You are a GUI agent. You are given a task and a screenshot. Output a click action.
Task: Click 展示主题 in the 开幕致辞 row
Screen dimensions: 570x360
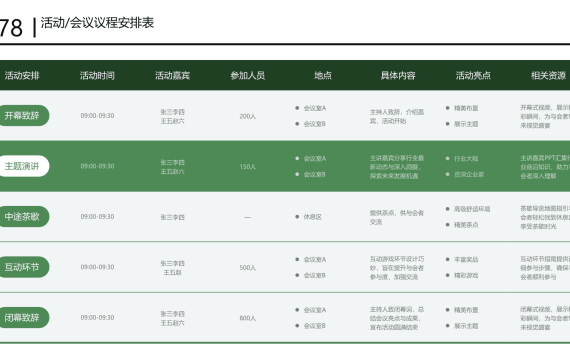pos(466,124)
